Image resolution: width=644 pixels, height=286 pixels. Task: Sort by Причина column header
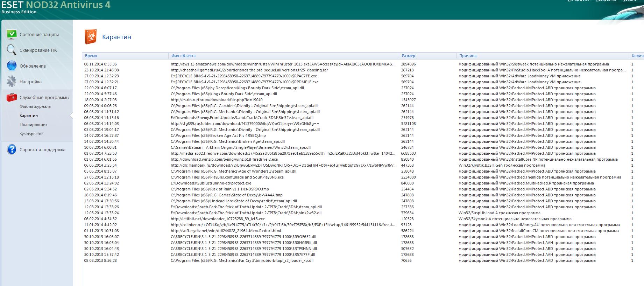coord(542,56)
